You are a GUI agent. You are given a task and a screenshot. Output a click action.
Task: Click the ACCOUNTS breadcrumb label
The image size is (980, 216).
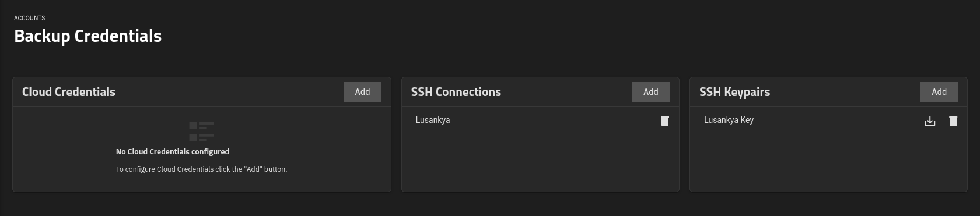[x=29, y=18]
